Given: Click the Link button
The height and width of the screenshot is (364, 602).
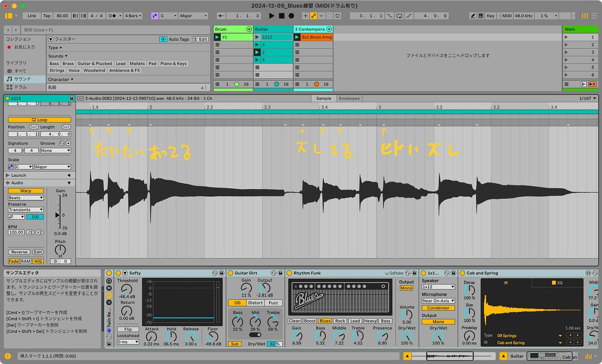Looking at the screenshot, I should [32, 16].
